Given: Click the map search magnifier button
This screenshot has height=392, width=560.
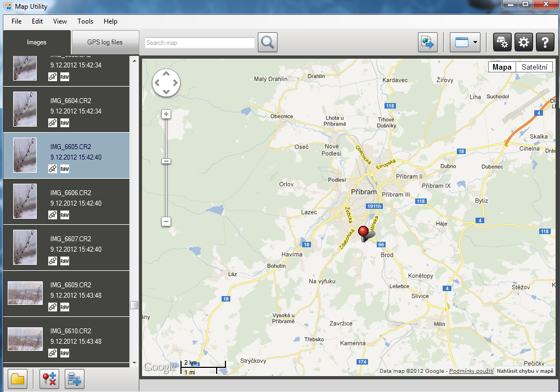Looking at the screenshot, I should [x=268, y=42].
